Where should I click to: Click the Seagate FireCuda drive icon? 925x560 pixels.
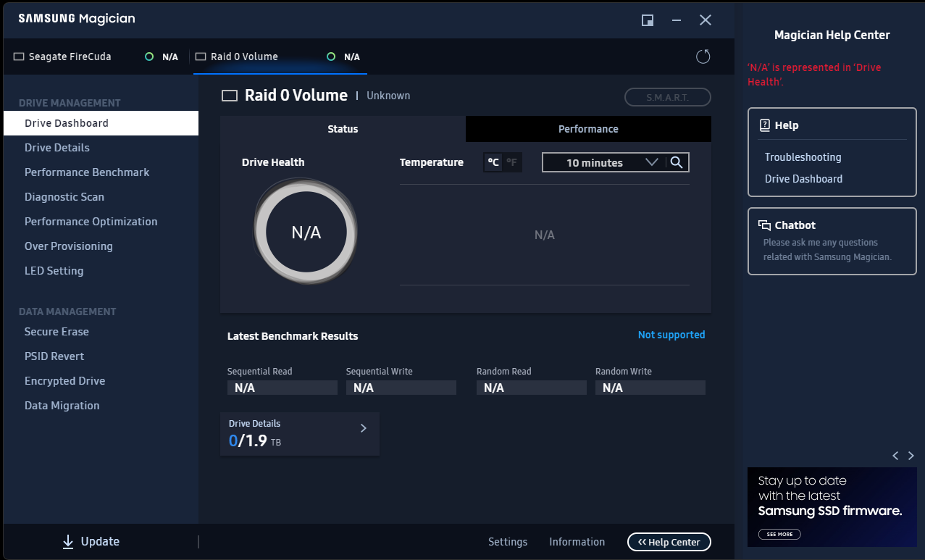[x=19, y=57]
